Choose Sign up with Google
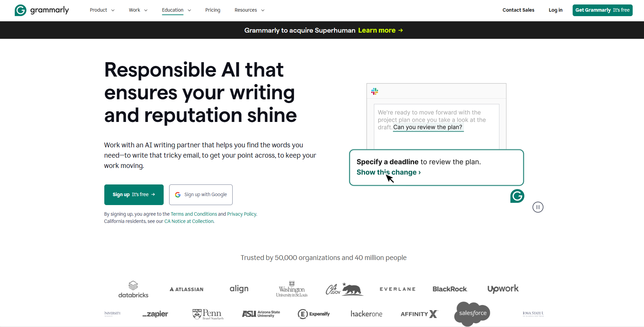The image size is (644, 327). tap(201, 195)
